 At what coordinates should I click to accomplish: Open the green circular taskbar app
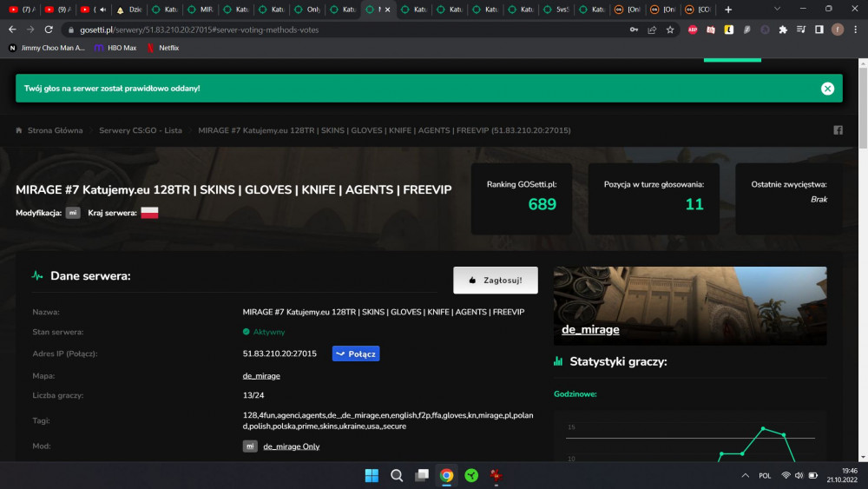[x=471, y=476]
